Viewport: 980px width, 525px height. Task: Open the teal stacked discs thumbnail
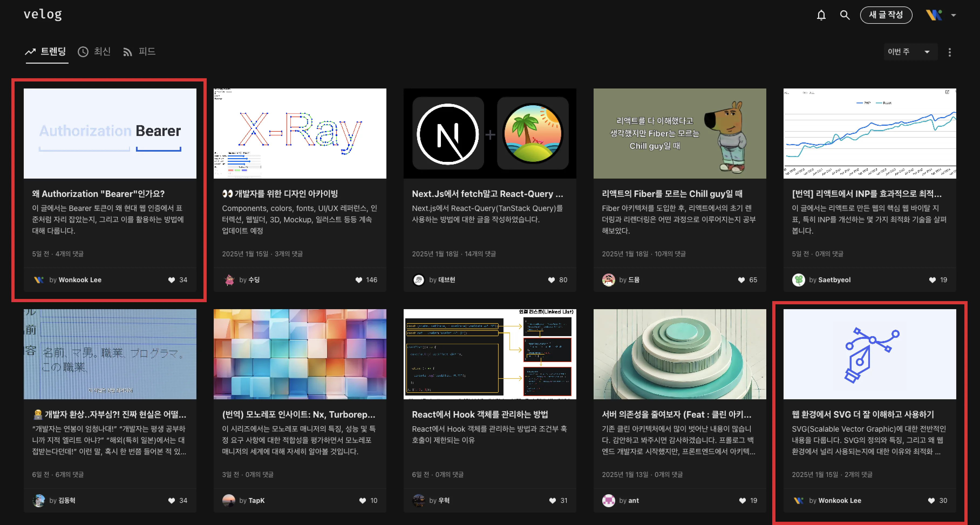pyautogui.click(x=680, y=354)
